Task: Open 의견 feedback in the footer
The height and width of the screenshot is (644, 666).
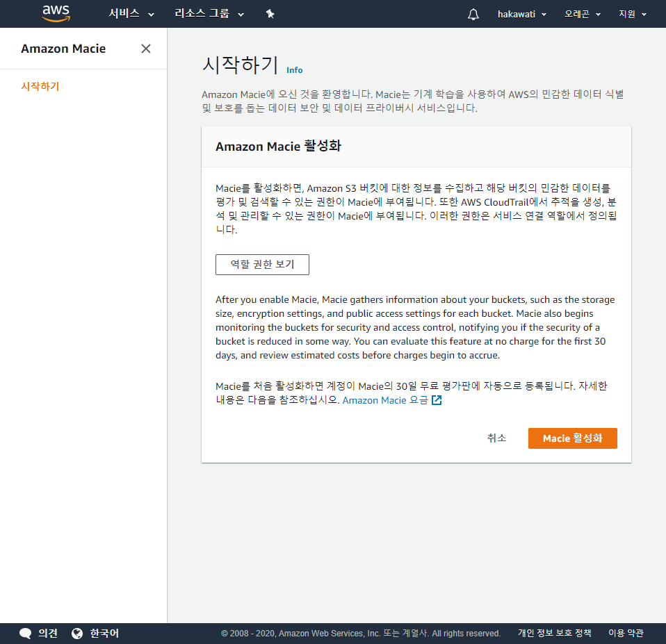Action: click(47, 634)
